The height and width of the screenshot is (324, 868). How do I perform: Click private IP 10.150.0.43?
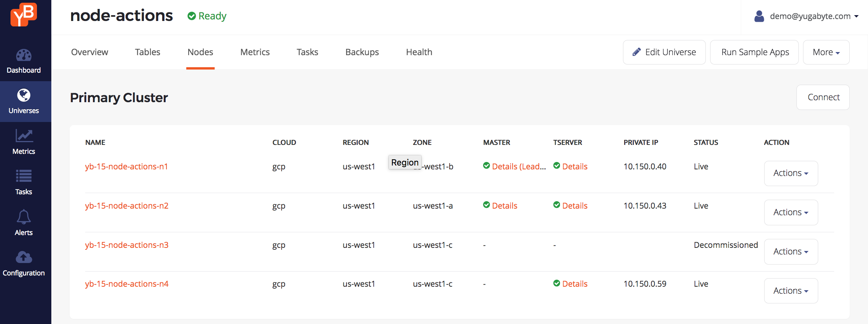tap(645, 206)
